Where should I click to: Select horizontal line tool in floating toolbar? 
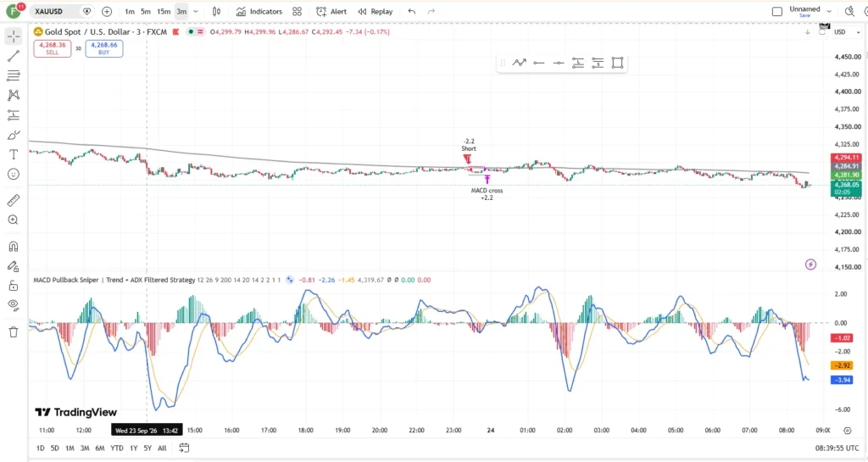coord(559,63)
